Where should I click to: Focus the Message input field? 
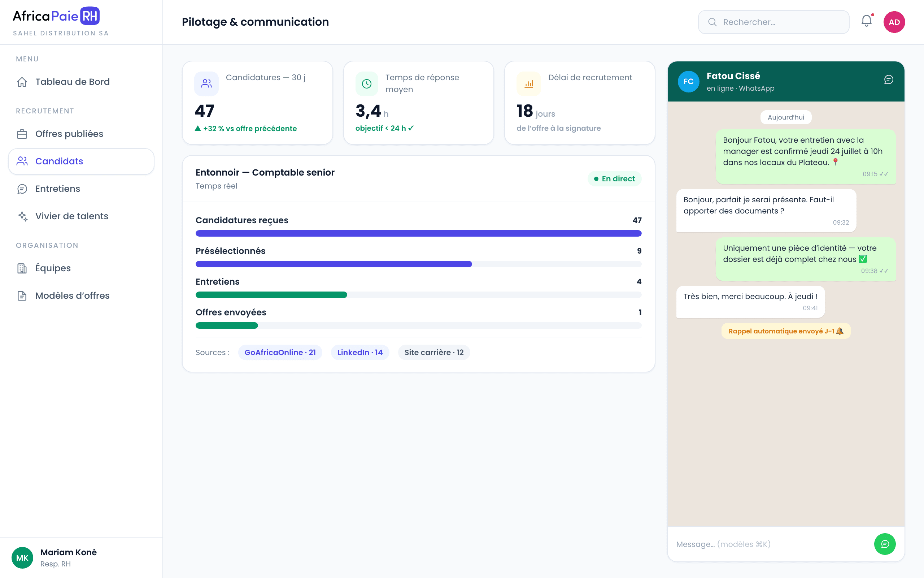[770, 544]
